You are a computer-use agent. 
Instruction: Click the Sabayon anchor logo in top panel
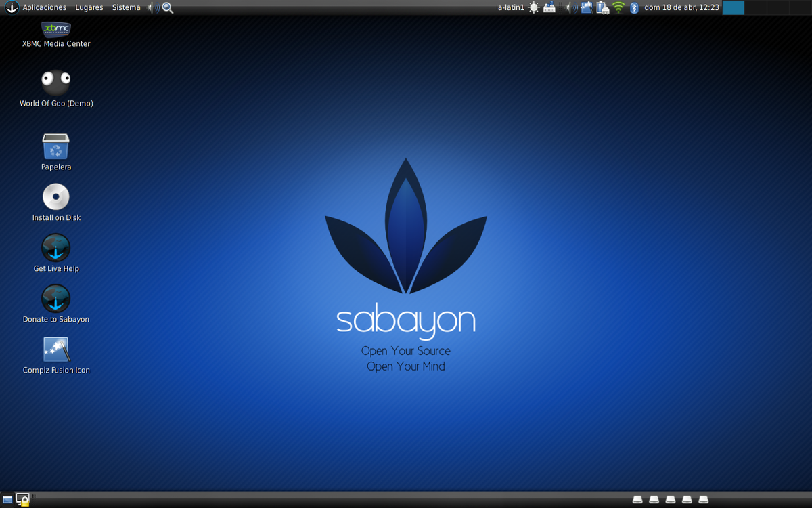[x=12, y=7]
